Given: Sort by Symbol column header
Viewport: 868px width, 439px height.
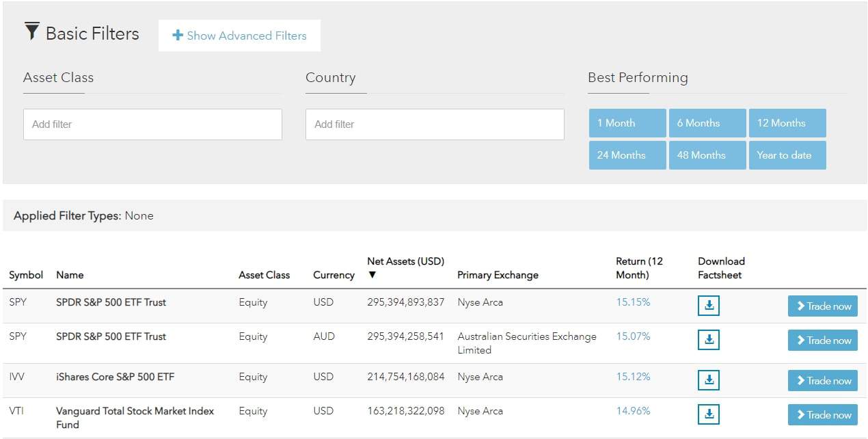Looking at the screenshot, I should point(26,275).
